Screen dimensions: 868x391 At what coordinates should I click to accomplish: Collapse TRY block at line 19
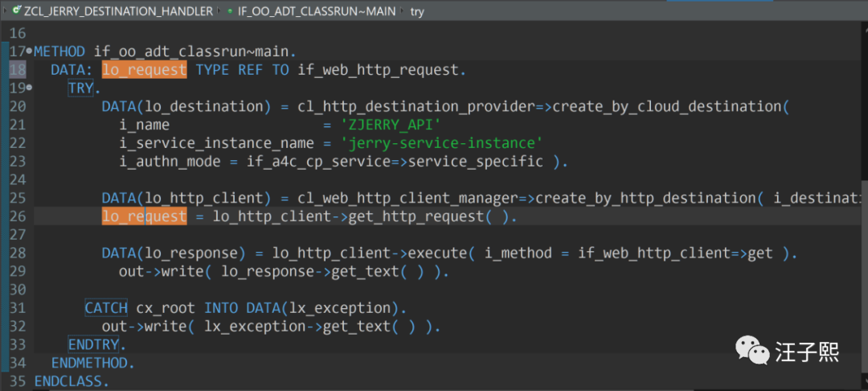coord(30,88)
